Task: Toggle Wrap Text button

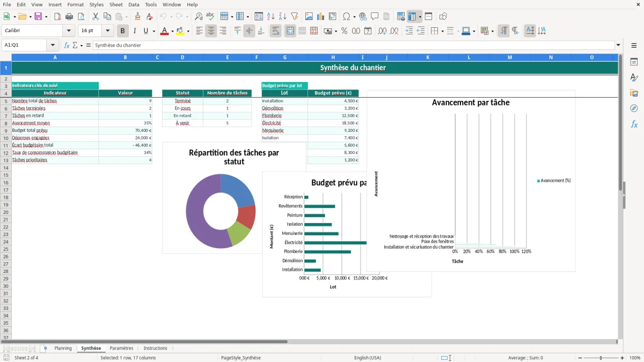Action: coord(275,31)
